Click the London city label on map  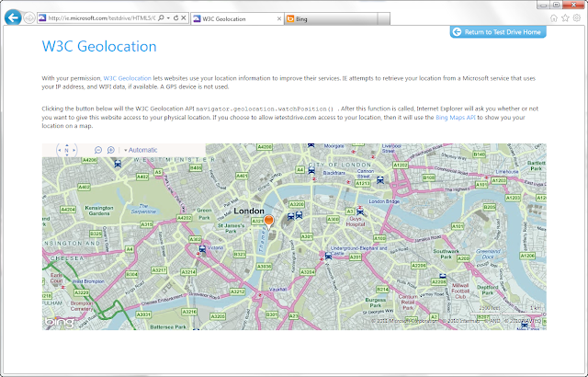(x=249, y=211)
